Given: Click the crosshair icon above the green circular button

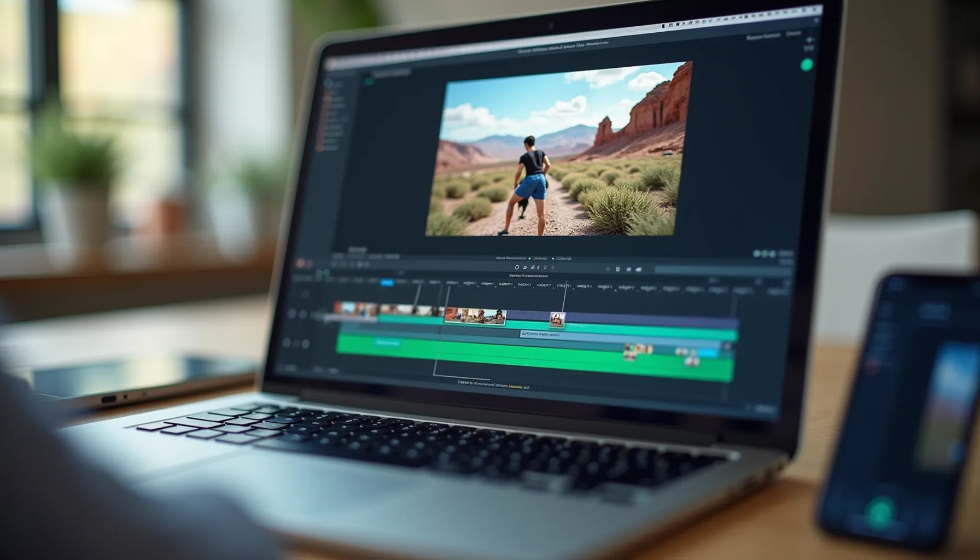Looking at the screenshot, I should coord(810,40).
